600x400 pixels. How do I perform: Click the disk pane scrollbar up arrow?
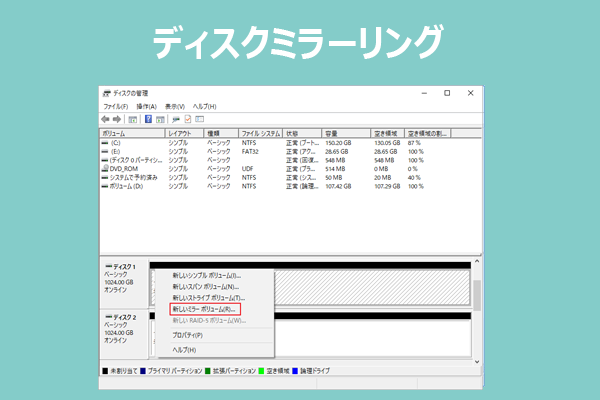(x=477, y=261)
